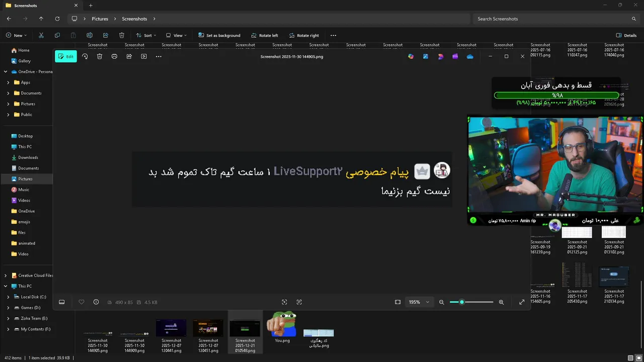Select Home in navigation pane
This screenshot has width=644, height=362.
(x=24, y=50)
